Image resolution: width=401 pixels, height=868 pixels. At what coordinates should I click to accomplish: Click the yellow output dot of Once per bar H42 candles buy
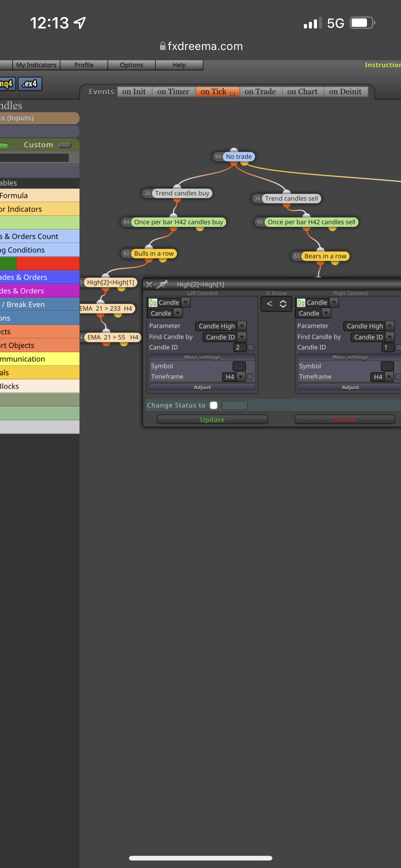click(200, 228)
